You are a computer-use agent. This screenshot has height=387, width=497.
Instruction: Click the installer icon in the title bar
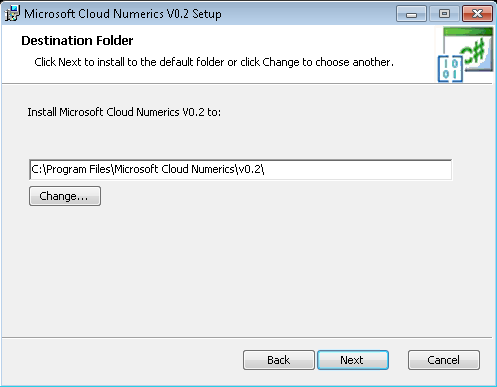(x=12, y=14)
